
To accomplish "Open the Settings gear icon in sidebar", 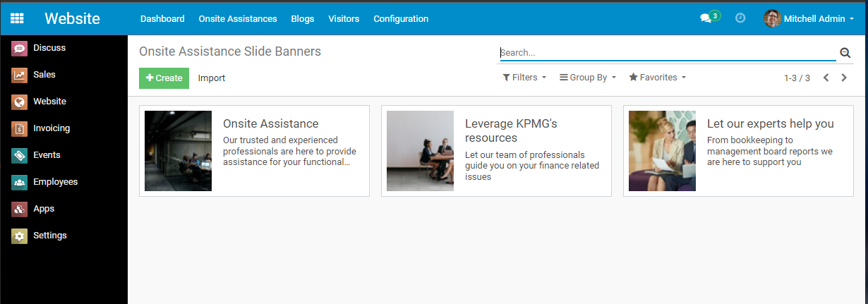I will pyautogui.click(x=20, y=236).
